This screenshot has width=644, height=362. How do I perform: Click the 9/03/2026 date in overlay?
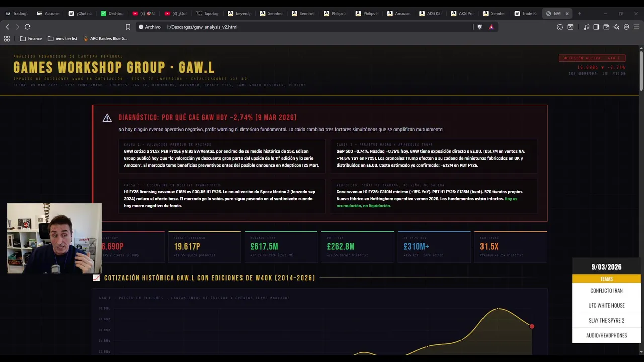click(x=606, y=267)
